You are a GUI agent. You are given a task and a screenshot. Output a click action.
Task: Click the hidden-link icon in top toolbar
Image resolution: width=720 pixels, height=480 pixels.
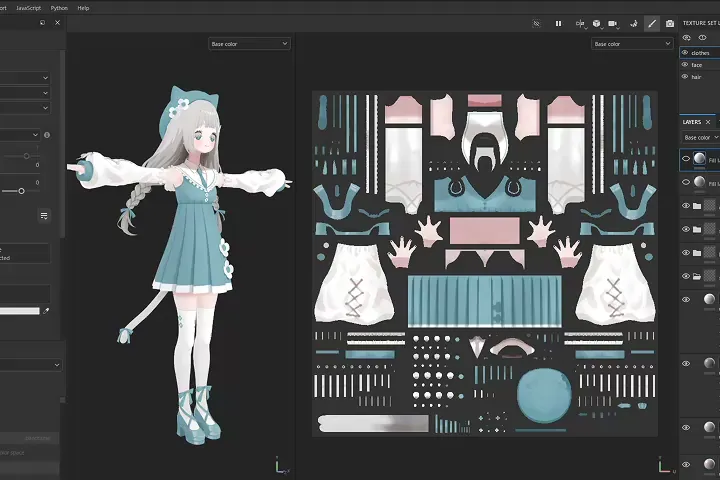(x=536, y=22)
